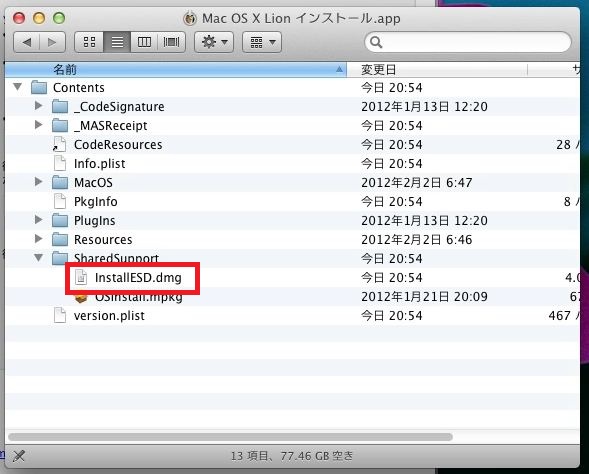This screenshot has width=589, height=474.
Task: Switch to icon view
Action: pyautogui.click(x=89, y=42)
